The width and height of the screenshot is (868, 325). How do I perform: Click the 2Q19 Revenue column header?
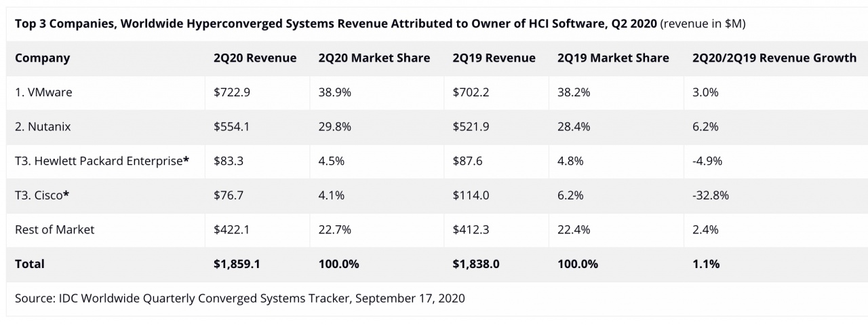tap(494, 58)
